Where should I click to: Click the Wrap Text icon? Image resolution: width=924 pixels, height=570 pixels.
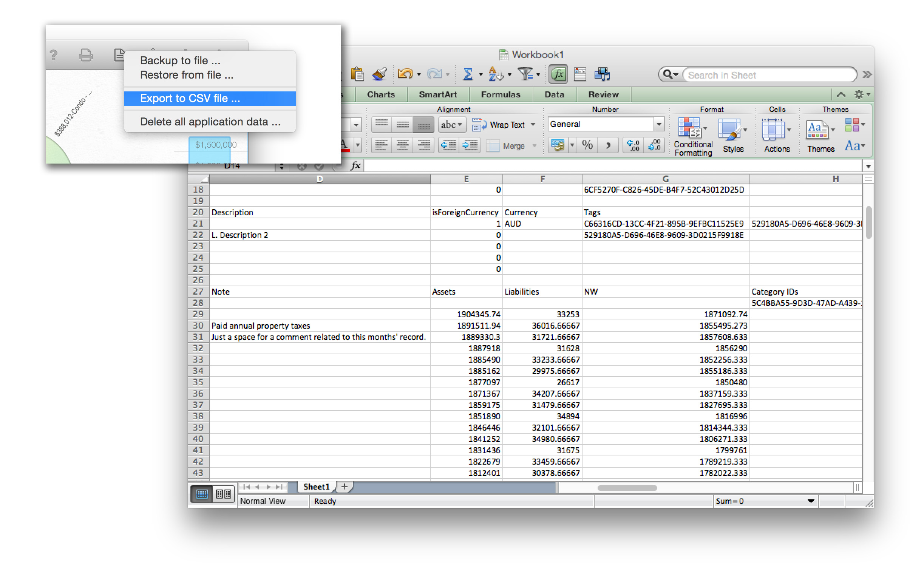tap(479, 124)
